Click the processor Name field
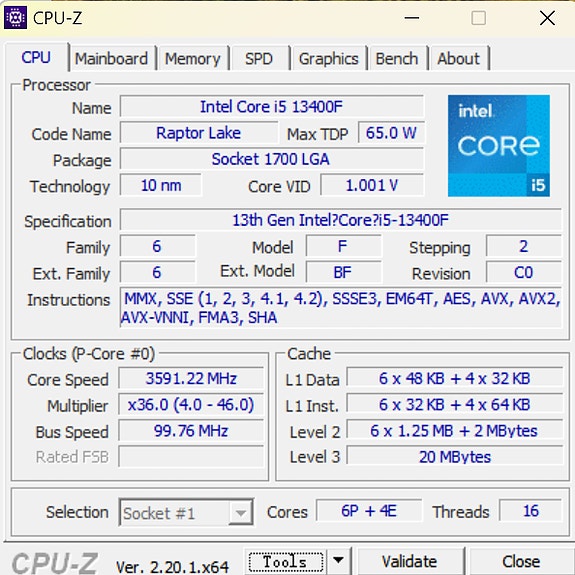 coord(272,107)
